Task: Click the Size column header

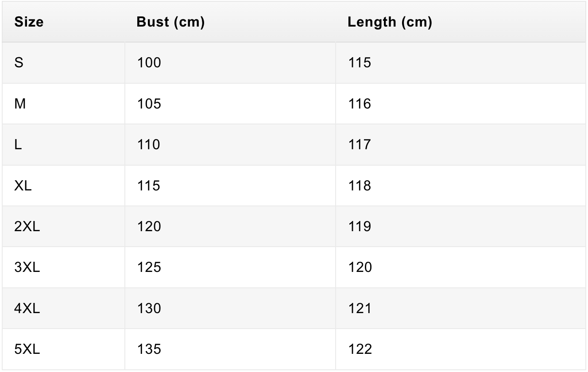Action: [x=29, y=22]
